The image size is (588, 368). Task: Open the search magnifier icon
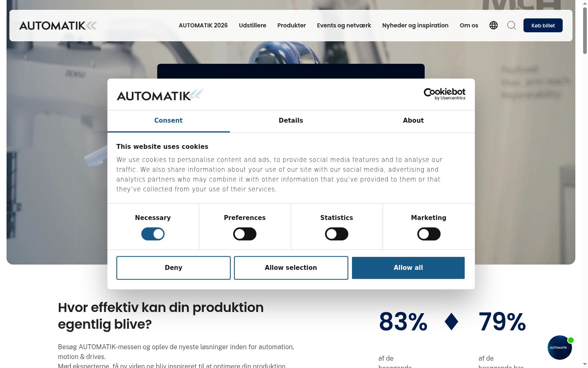tap(511, 25)
